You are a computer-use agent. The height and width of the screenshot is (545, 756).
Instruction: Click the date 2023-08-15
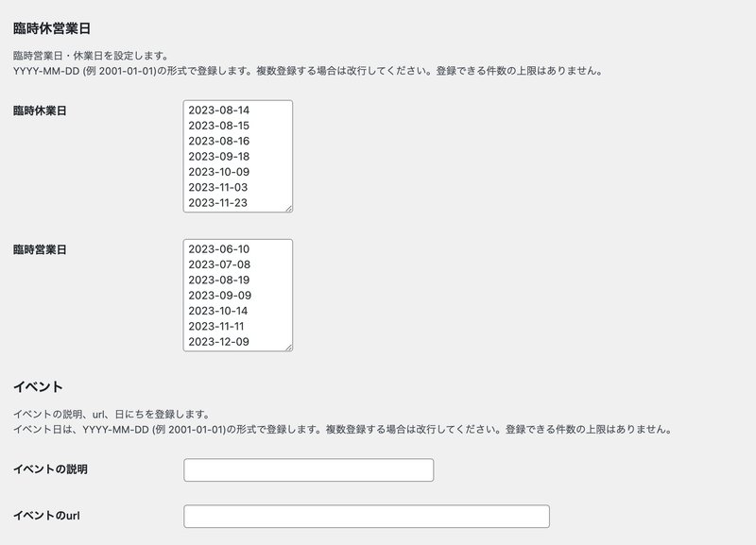(x=219, y=126)
